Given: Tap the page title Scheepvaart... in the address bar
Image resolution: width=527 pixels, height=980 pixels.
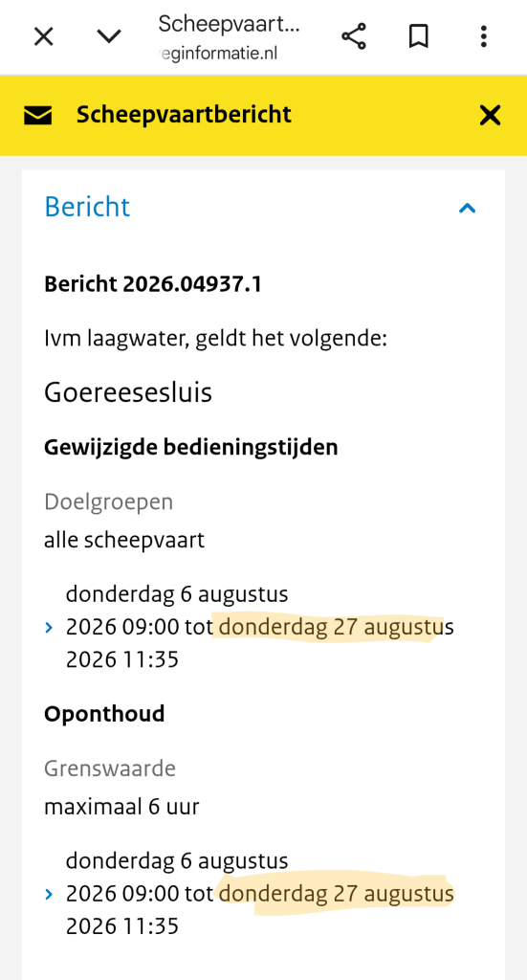Looking at the screenshot, I should tap(230, 24).
